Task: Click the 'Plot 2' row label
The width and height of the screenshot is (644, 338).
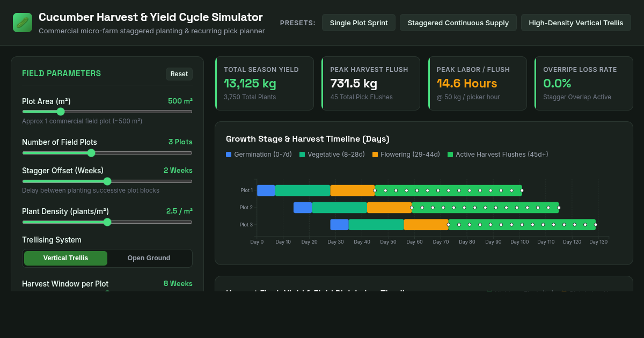Action: pyautogui.click(x=246, y=208)
